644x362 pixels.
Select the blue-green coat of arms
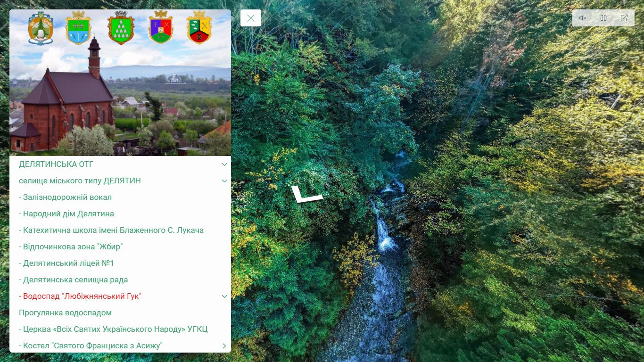tap(78, 29)
